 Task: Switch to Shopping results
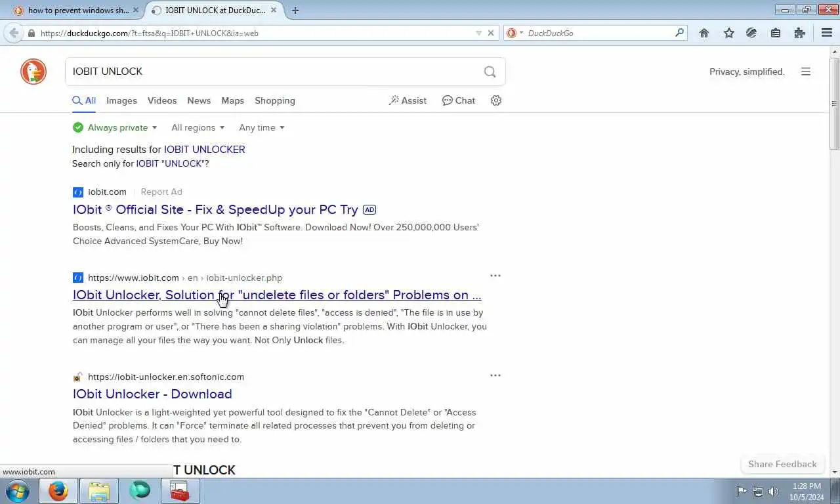pyautogui.click(x=275, y=100)
